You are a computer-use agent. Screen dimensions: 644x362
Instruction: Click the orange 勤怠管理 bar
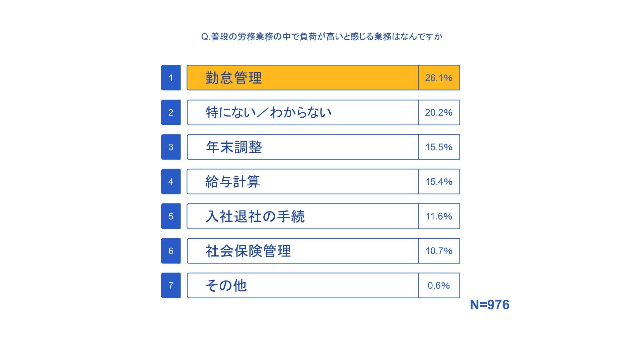point(302,78)
